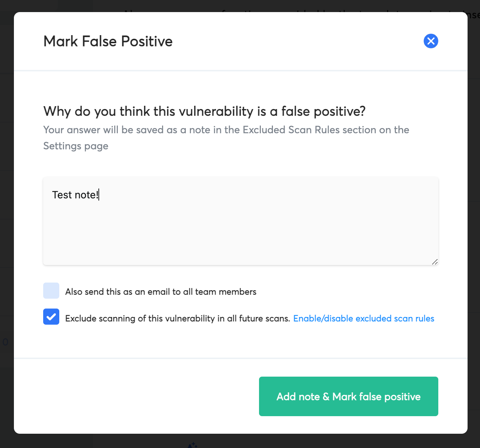Close the Mark False Positive dialog

pos(431,41)
